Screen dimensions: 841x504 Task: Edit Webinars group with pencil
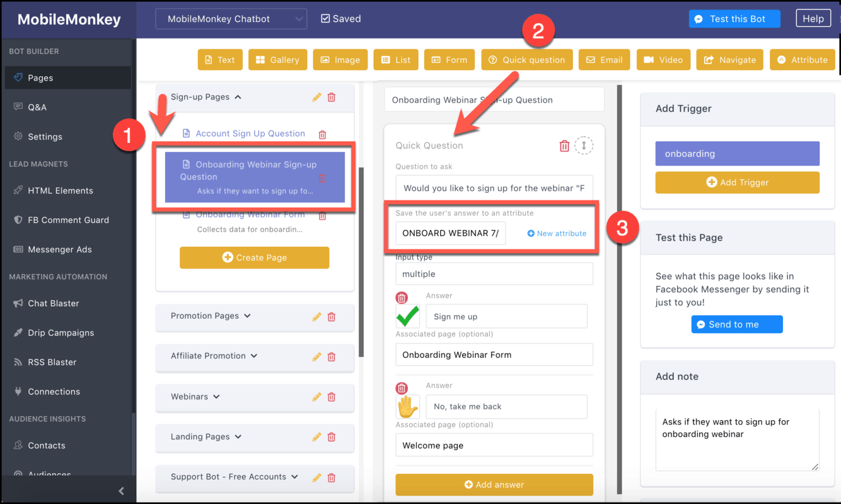[317, 397]
